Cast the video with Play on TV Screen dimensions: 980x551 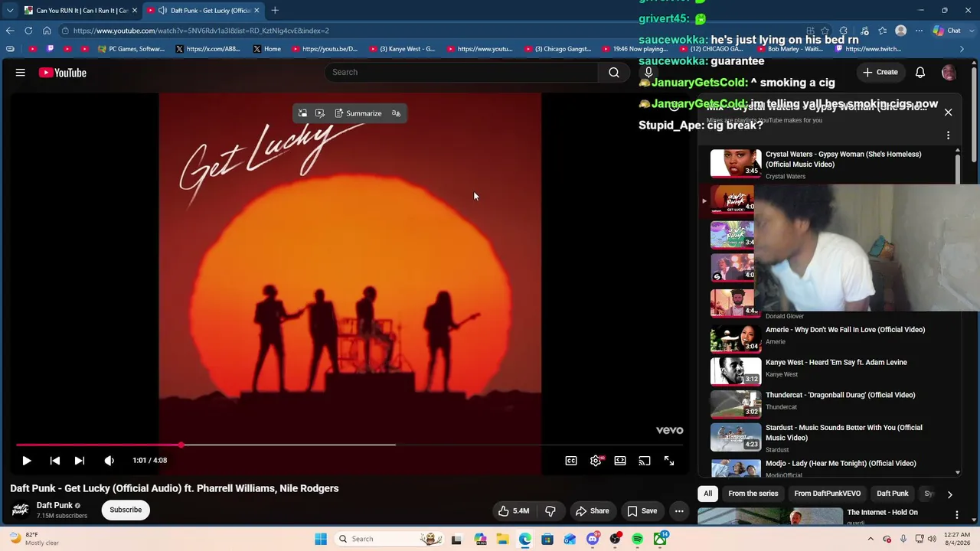click(x=645, y=461)
